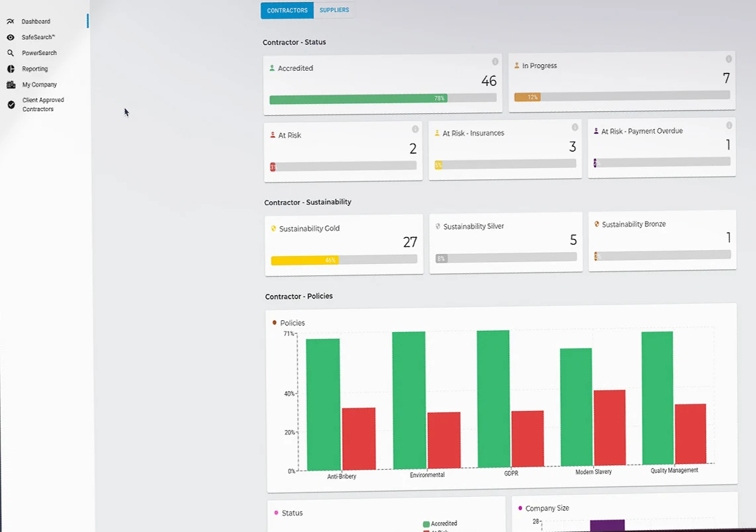The height and width of the screenshot is (532, 756).
Task: Click the Client Approved Contractors checkmark icon
Action: tap(11, 105)
